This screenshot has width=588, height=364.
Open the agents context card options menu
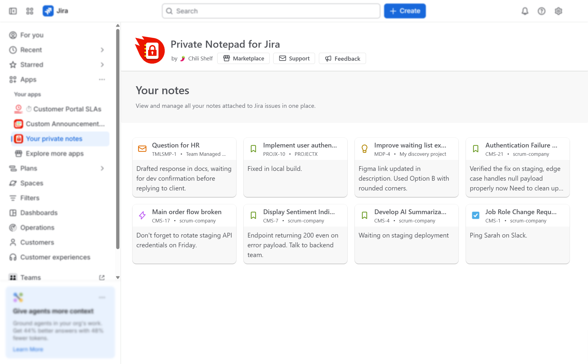click(x=102, y=297)
